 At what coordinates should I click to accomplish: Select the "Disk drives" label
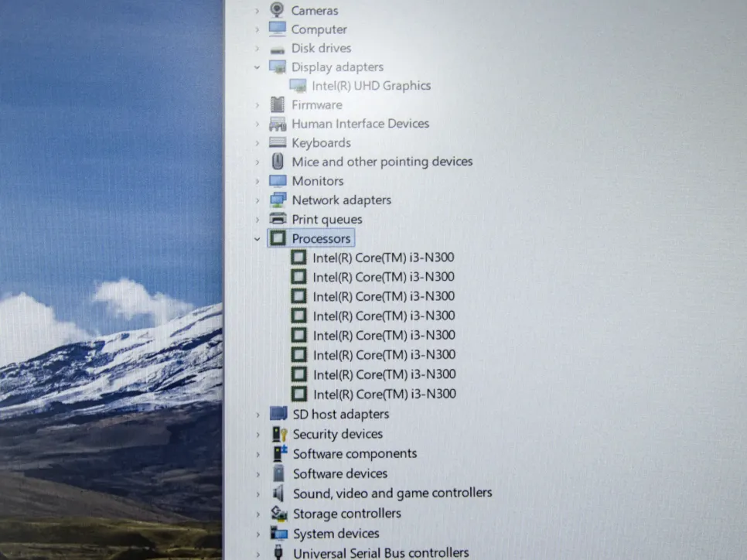(x=321, y=48)
